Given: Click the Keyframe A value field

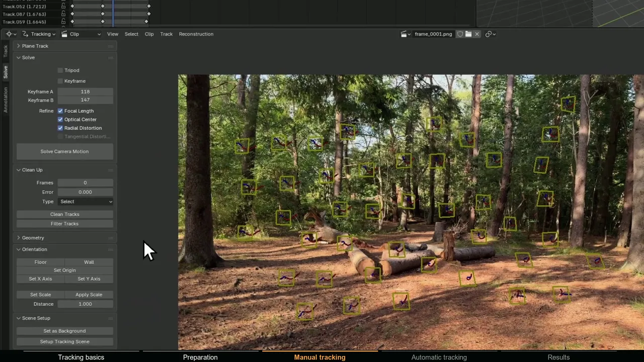Looking at the screenshot, I should [x=86, y=92].
